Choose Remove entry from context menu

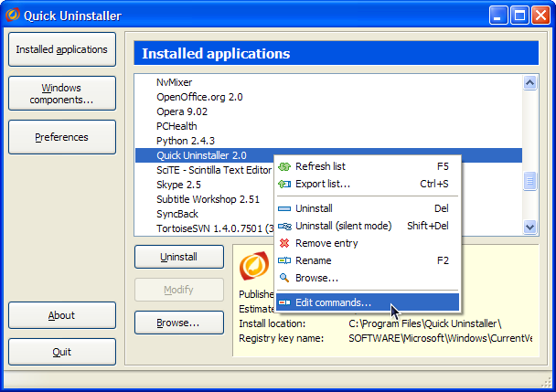click(x=368, y=243)
